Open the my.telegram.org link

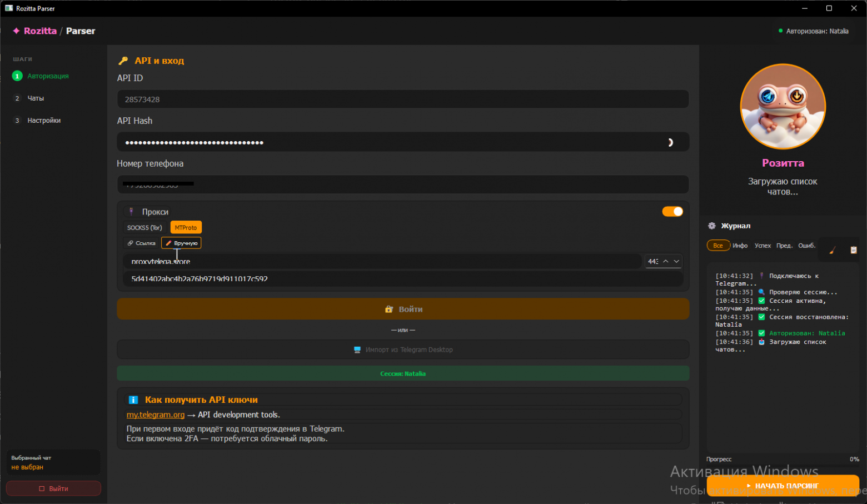155,415
